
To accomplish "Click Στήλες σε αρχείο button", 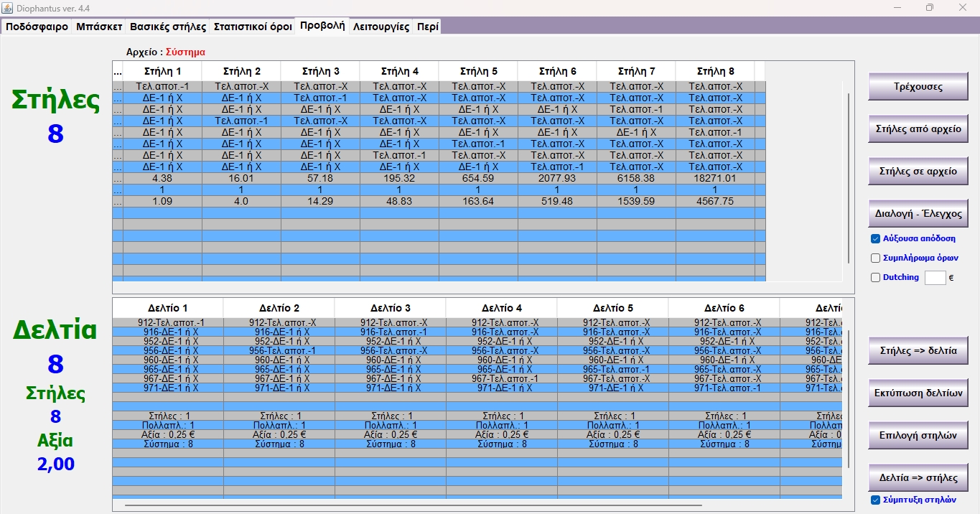I will 918,172.
